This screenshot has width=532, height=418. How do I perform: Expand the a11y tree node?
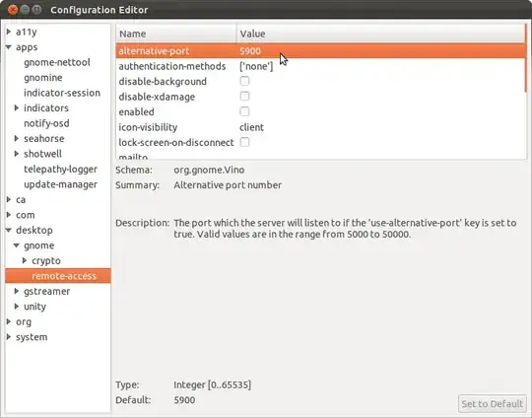9,32
